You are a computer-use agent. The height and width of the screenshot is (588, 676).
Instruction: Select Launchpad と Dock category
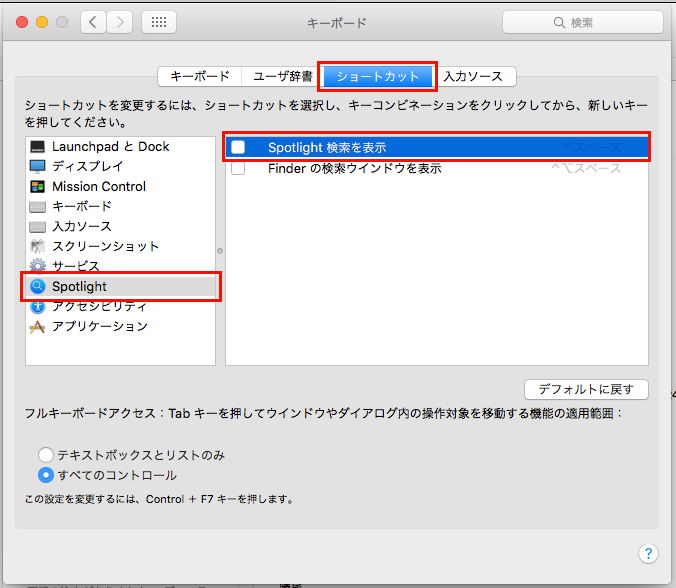pos(120,147)
